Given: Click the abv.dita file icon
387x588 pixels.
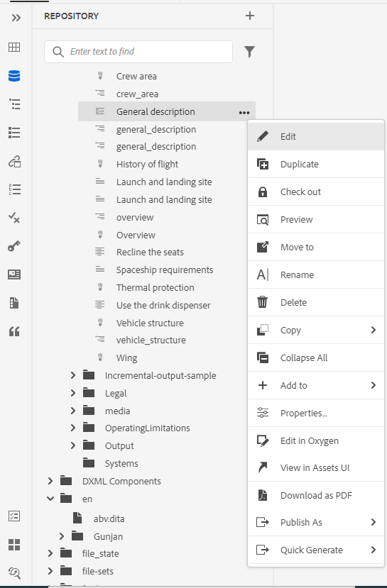Looking at the screenshot, I should click(x=77, y=518).
